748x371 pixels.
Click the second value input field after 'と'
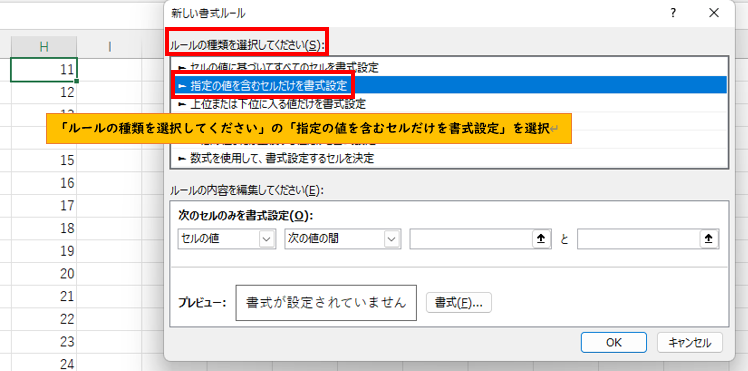[638, 239]
